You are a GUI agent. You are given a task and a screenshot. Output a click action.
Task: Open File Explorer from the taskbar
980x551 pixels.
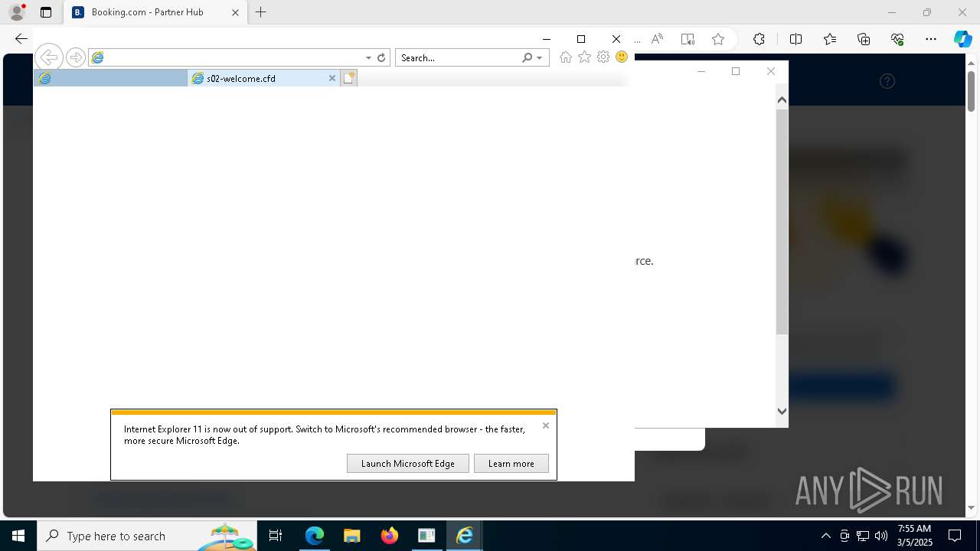[352, 536]
